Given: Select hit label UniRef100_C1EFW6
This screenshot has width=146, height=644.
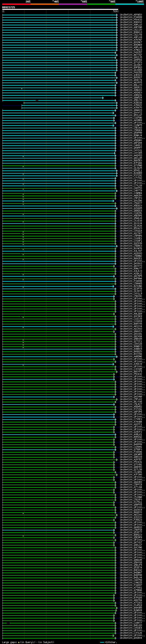Looking at the screenshot, I should tap(131, 118).
